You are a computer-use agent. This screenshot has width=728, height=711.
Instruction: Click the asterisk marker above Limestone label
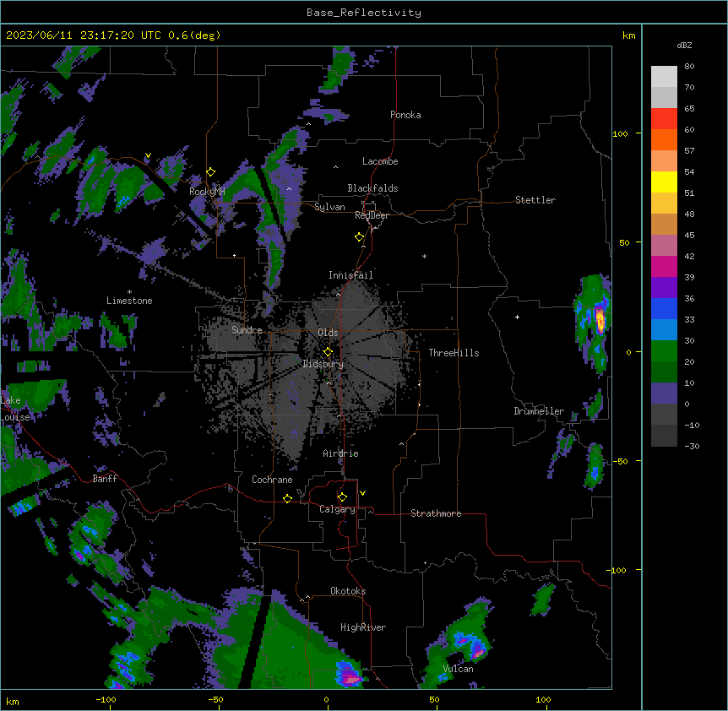pyautogui.click(x=129, y=292)
